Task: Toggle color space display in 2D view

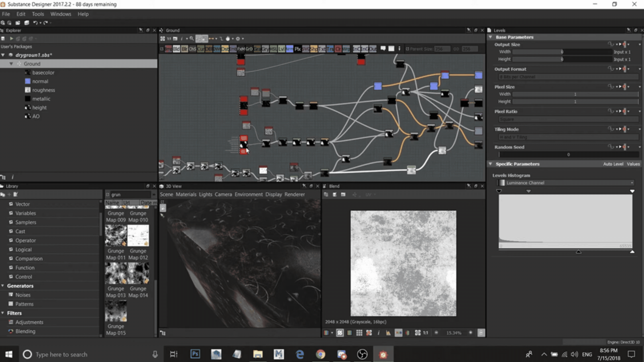Action: point(398,333)
